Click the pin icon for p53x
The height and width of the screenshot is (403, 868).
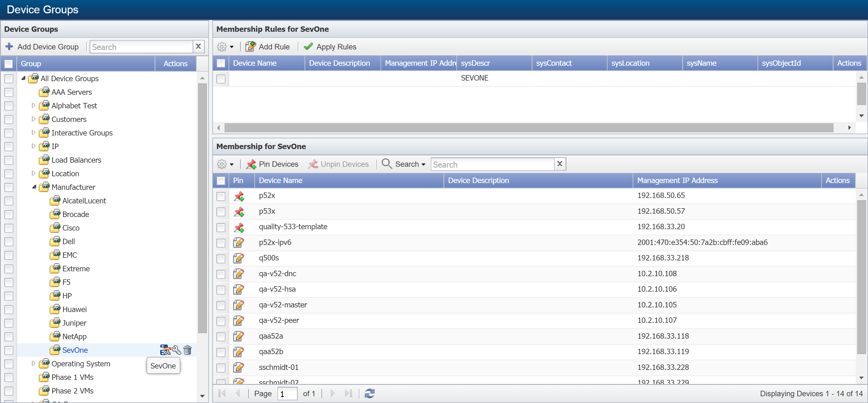point(239,212)
